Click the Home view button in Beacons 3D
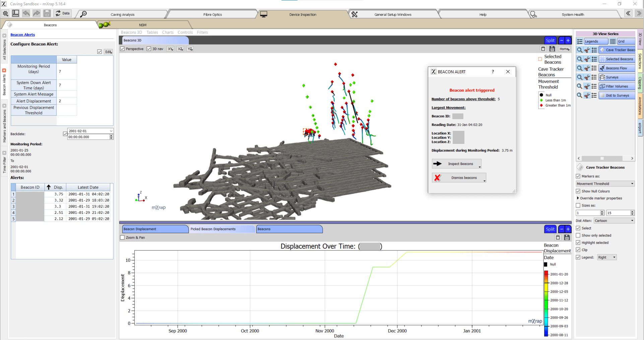 (x=564, y=49)
